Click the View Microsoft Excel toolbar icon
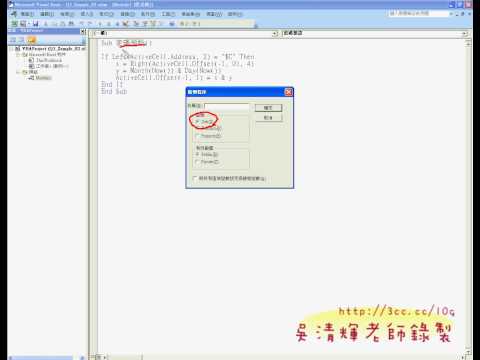Image resolution: width=480 pixels, height=360 pixels. pos(14,24)
